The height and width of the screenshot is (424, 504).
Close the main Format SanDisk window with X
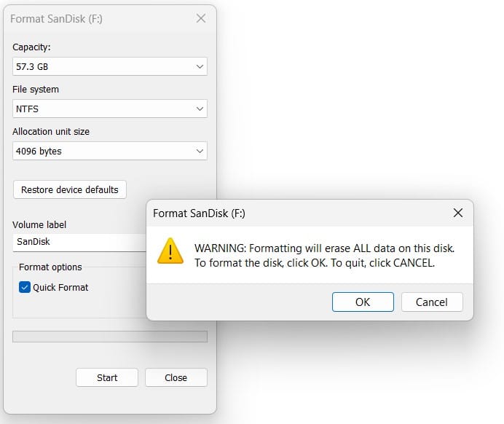201,19
